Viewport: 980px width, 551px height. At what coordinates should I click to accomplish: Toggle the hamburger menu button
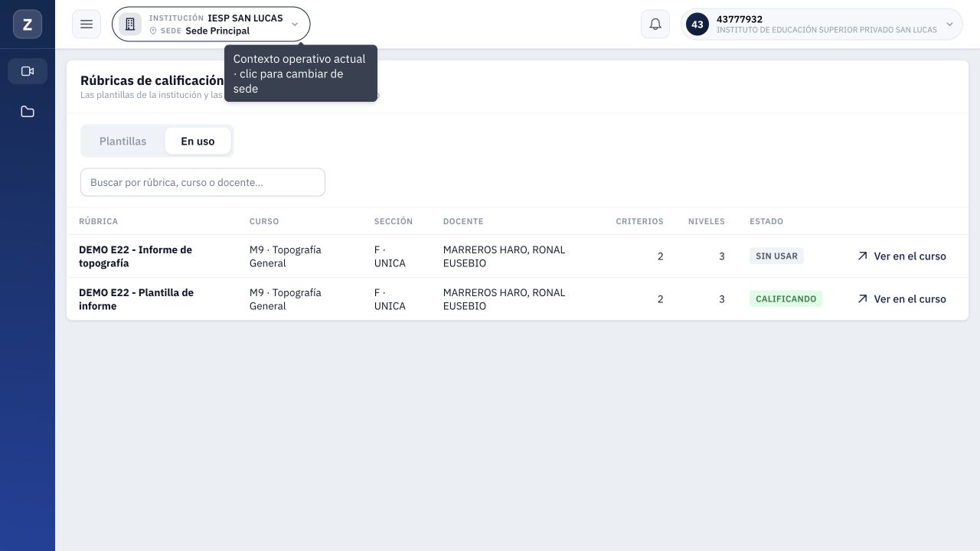click(87, 24)
